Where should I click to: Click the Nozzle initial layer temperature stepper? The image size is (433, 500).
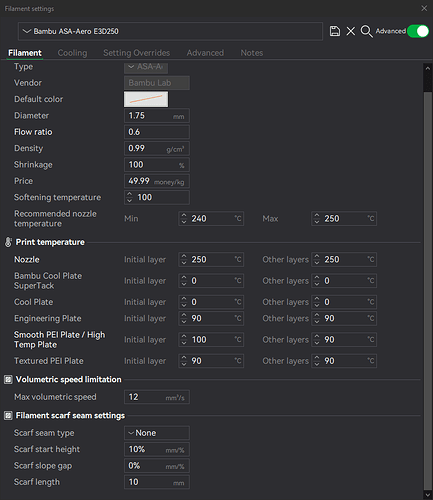pos(184,260)
